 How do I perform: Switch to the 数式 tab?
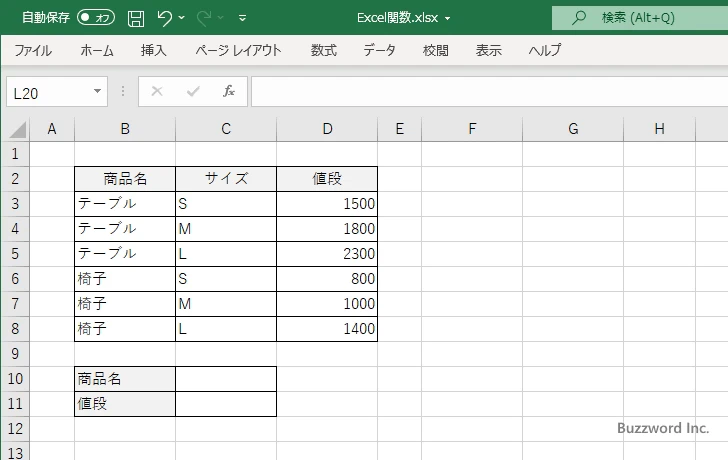[x=324, y=50]
